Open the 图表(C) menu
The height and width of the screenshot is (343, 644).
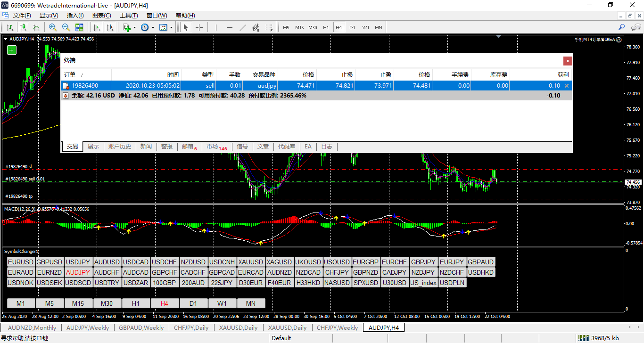pyautogui.click(x=101, y=16)
